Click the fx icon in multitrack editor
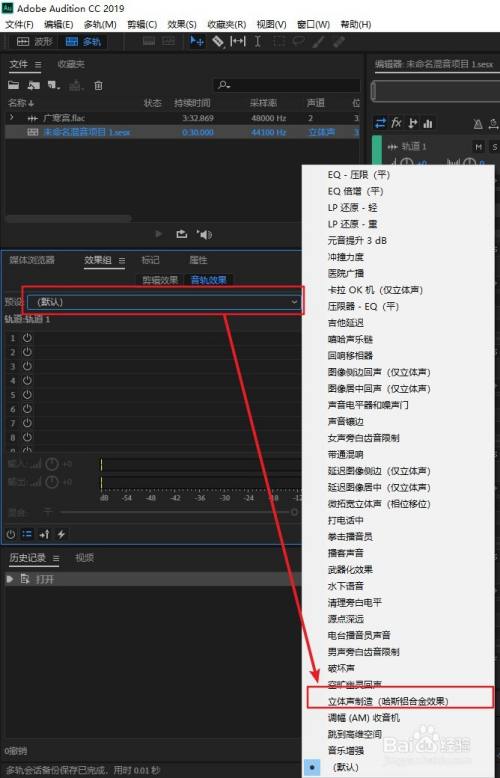This screenshot has width=500, height=778. [396, 123]
